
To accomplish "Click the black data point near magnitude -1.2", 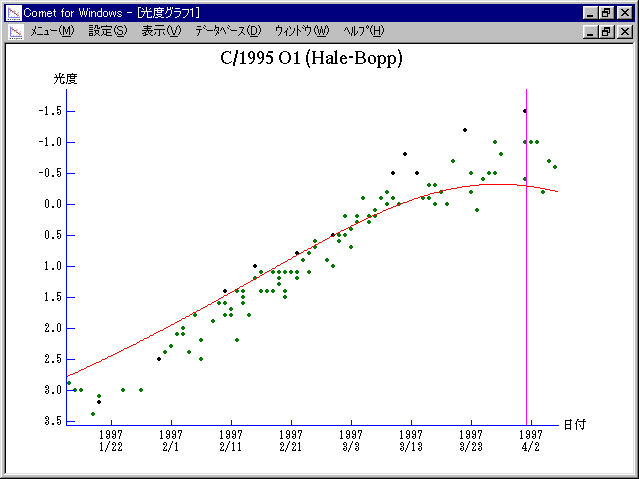I will click(x=465, y=130).
